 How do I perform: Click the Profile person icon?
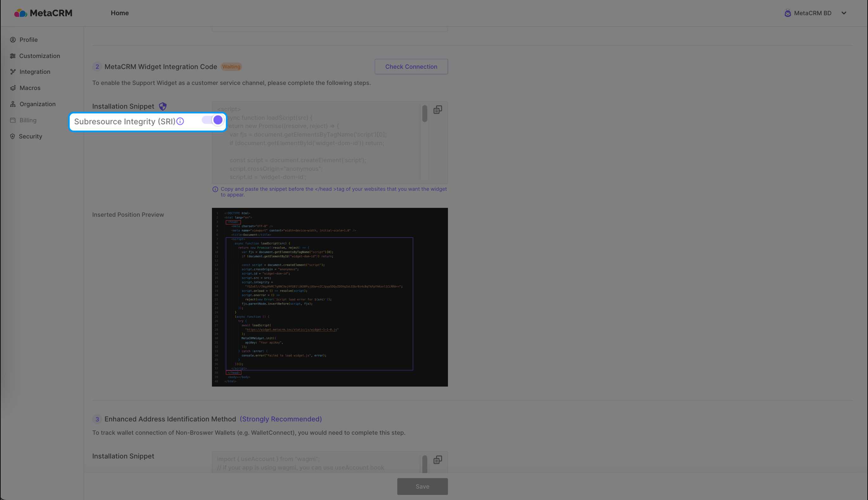click(x=13, y=40)
